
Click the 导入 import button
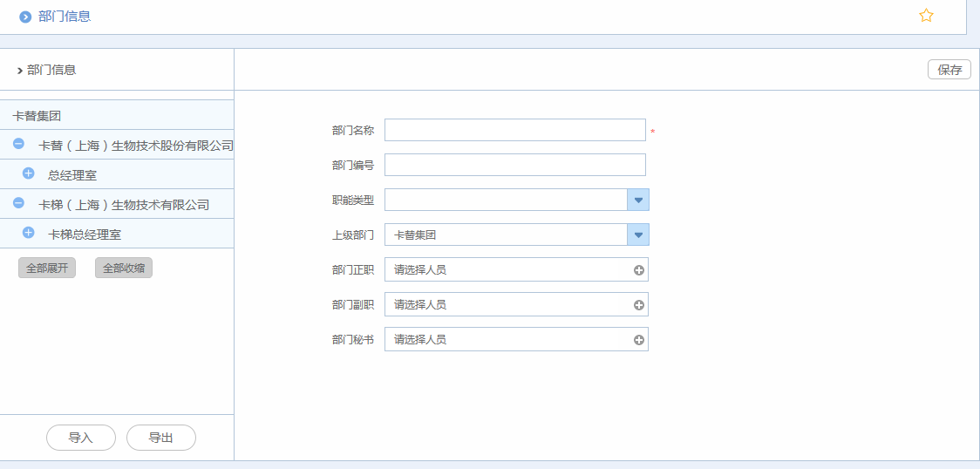click(x=81, y=438)
